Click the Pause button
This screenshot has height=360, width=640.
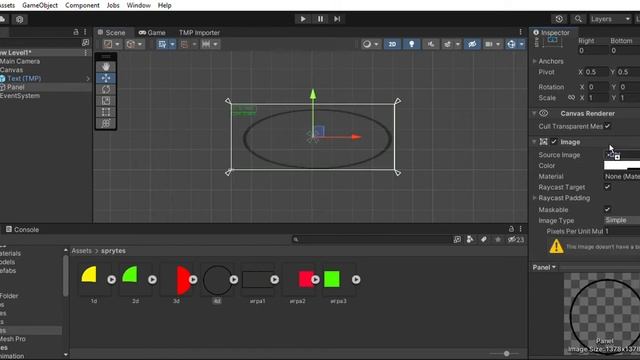pyautogui.click(x=320, y=19)
